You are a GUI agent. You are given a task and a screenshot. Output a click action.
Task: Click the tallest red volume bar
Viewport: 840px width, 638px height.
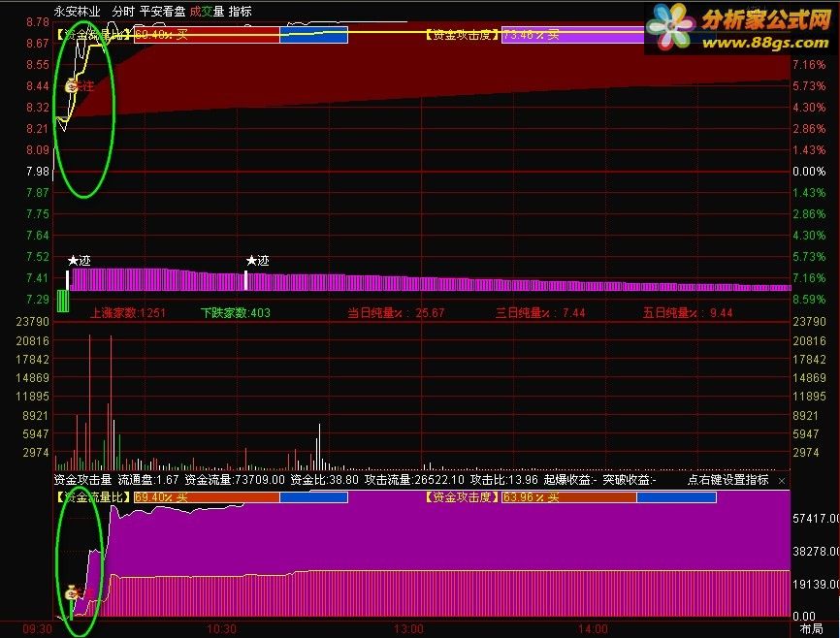click(x=90, y=401)
